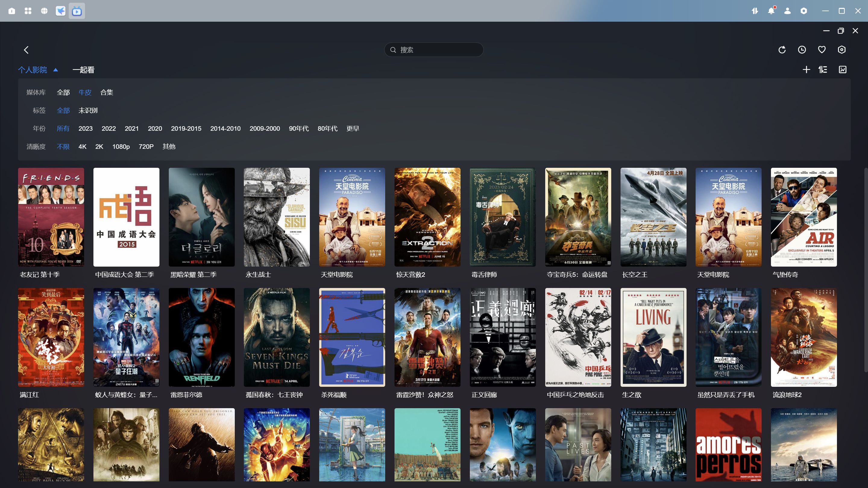Collapse the 个人影院 filter arrow
The image size is (868, 488).
point(55,70)
